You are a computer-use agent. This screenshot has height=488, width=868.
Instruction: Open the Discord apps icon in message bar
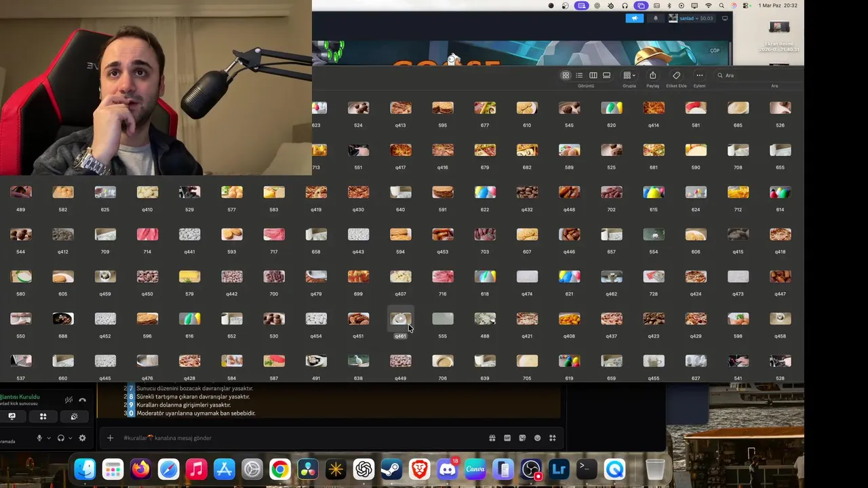tap(553, 438)
